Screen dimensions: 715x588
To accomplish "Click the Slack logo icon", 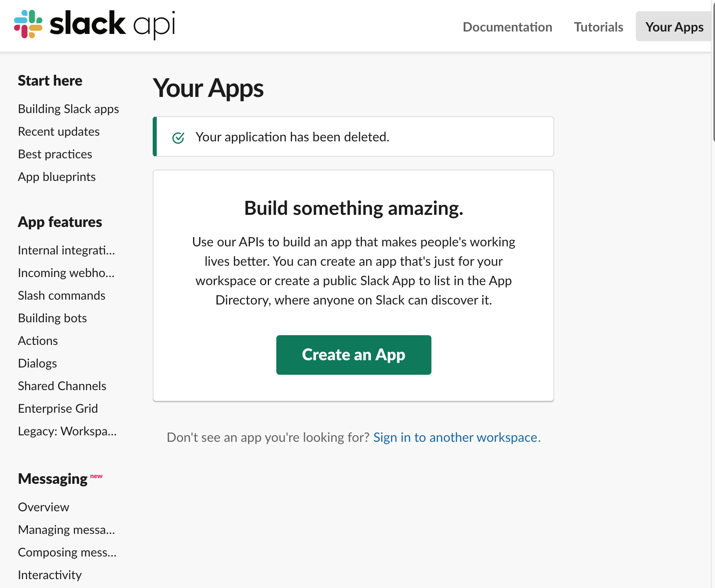I will 28,24.
